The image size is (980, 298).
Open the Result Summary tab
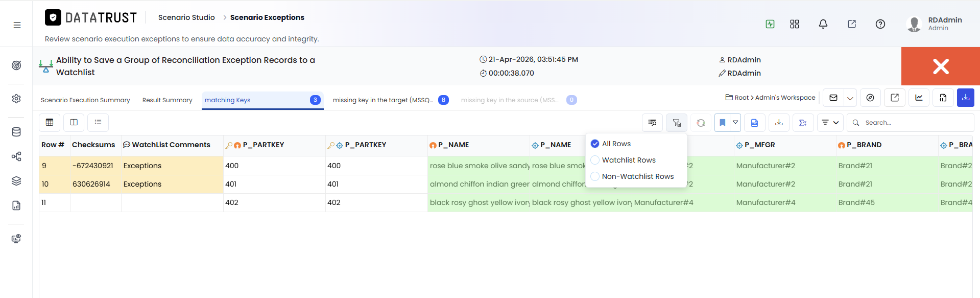[x=168, y=100]
